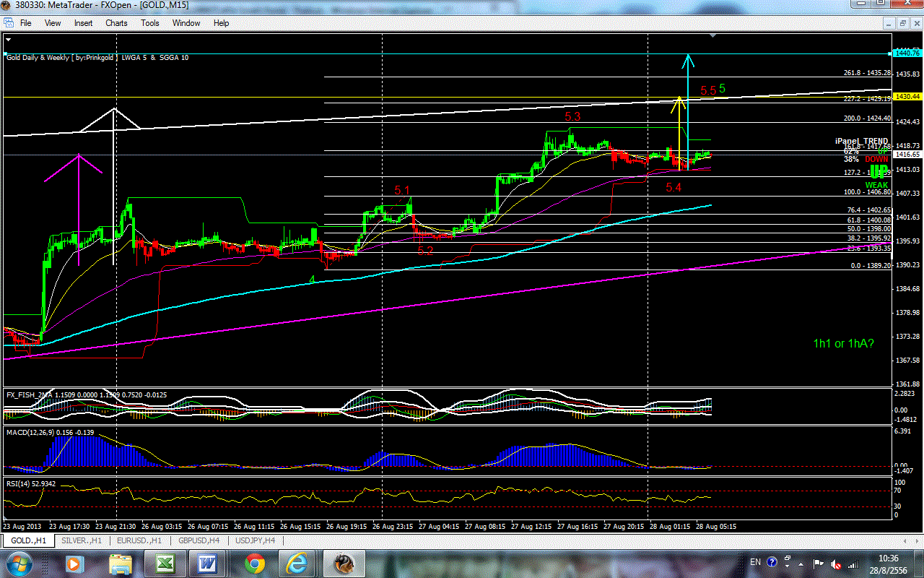Switch to the GBPUSD,H4 chart tab
The height and width of the screenshot is (578, 924).
click(x=199, y=540)
